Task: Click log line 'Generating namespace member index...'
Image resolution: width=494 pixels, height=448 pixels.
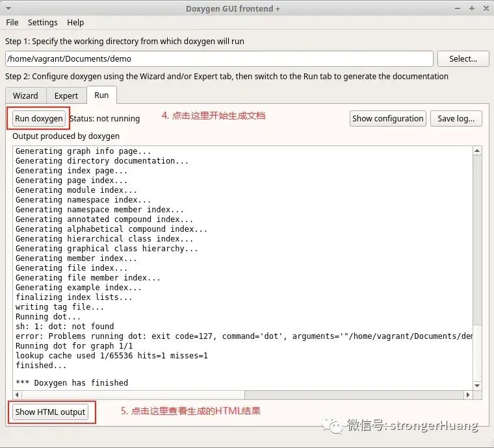Action: 99,210
